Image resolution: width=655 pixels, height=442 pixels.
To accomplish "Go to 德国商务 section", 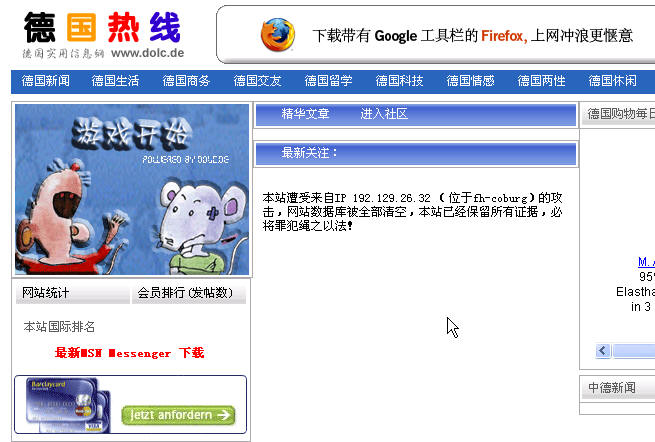I will (186, 81).
